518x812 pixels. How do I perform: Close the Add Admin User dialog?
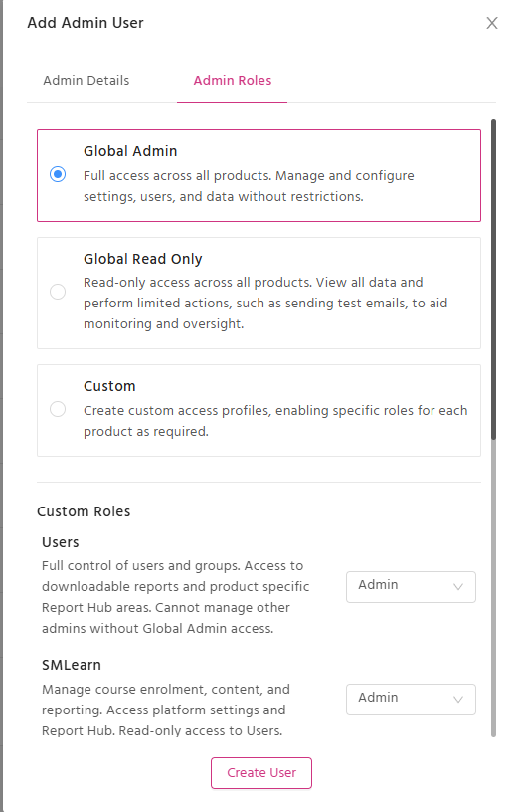(491, 23)
